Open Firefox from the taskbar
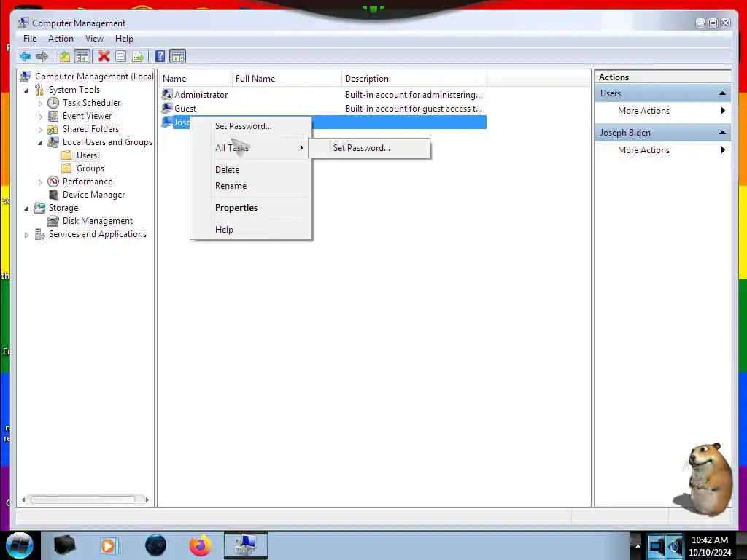 (x=201, y=545)
